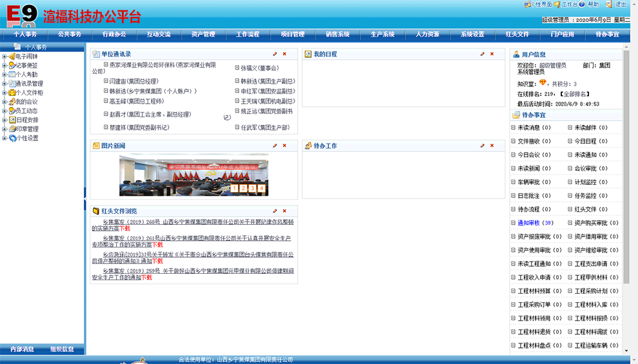Expand the 个性设置 tree node
638x364 pixels.
4,138
